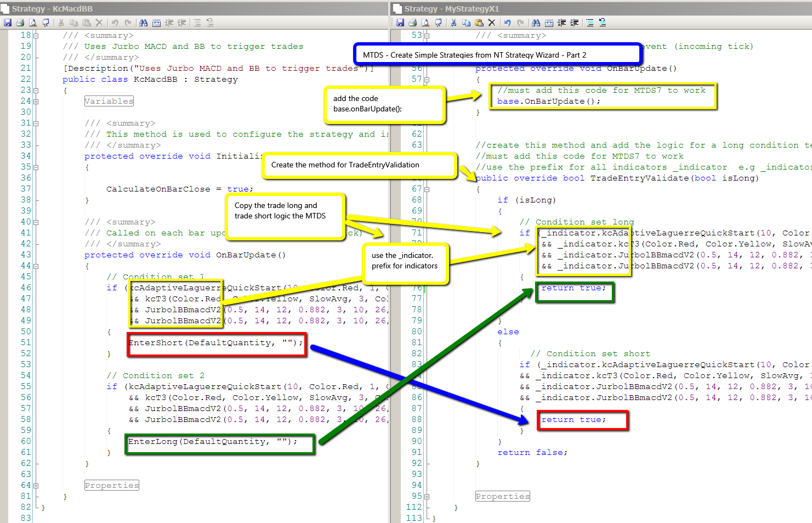This screenshot has height=523, width=812.
Task: Print the KcMacdBB strategy code
Action: [x=20, y=23]
